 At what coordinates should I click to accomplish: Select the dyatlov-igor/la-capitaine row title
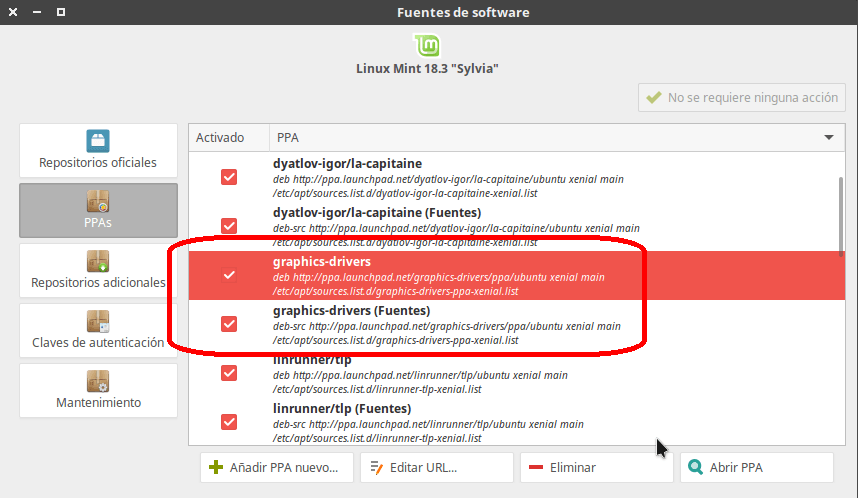pyautogui.click(x=347, y=164)
